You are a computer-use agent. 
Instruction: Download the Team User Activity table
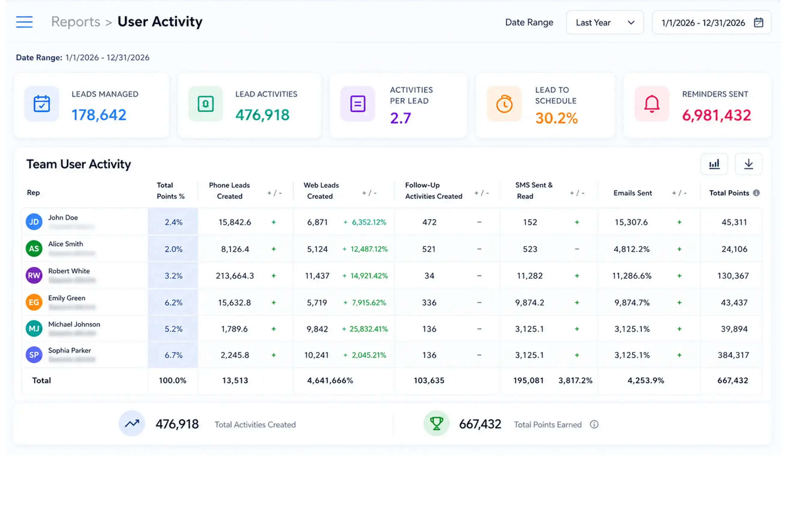[749, 164]
